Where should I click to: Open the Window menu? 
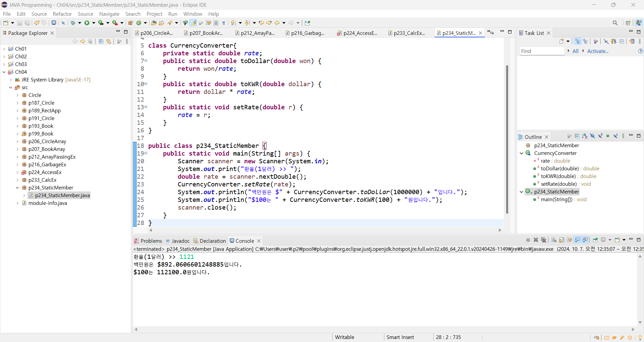[193, 14]
